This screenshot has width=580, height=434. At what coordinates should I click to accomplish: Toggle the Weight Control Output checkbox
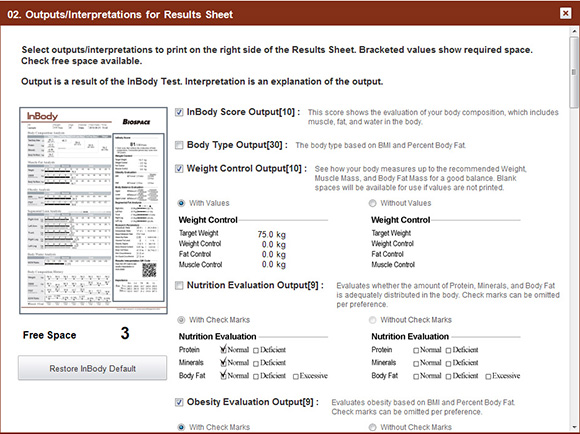coord(179,169)
